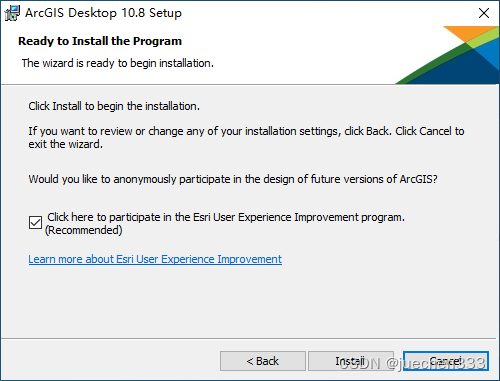500x381 pixels.
Task: Close the ArcGIS Desktop 10.8 Setup window
Action: 484,13
